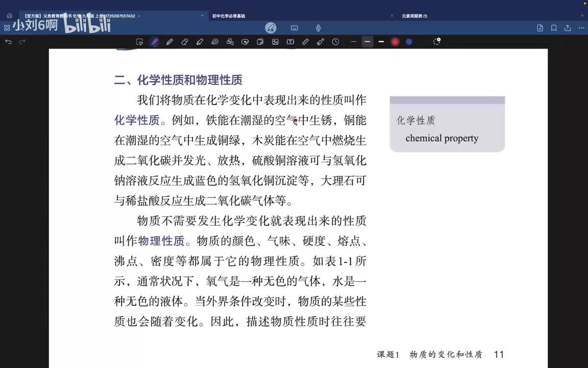This screenshot has height=368, width=588.
Task: Close the 初中化学必背基础 tab
Action: tap(392, 16)
